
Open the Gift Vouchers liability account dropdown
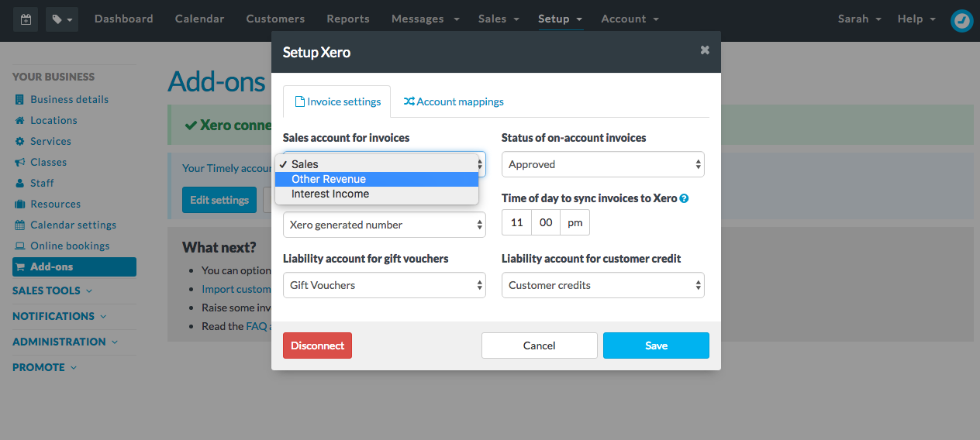(x=384, y=285)
